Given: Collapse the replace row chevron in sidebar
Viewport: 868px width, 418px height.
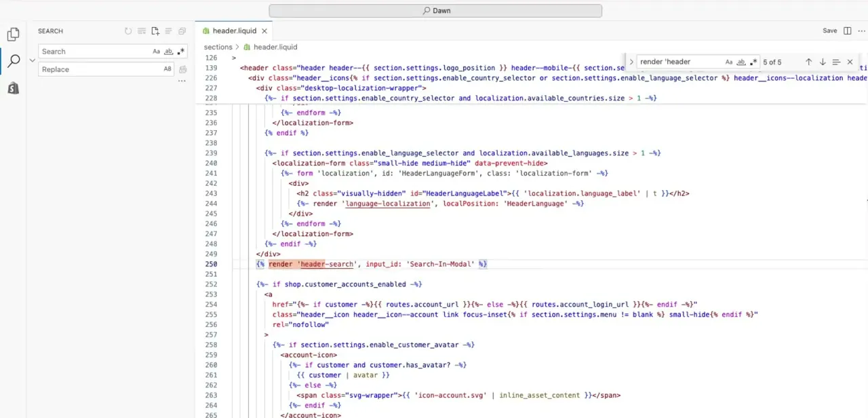Looking at the screenshot, I should click(x=32, y=60).
